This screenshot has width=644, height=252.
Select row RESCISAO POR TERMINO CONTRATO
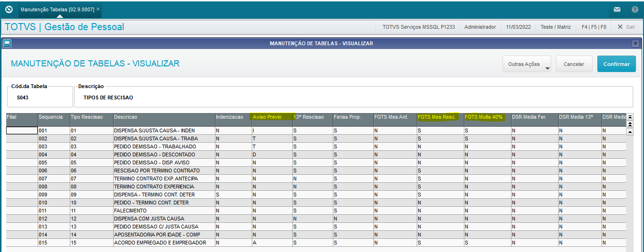coord(316,171)
